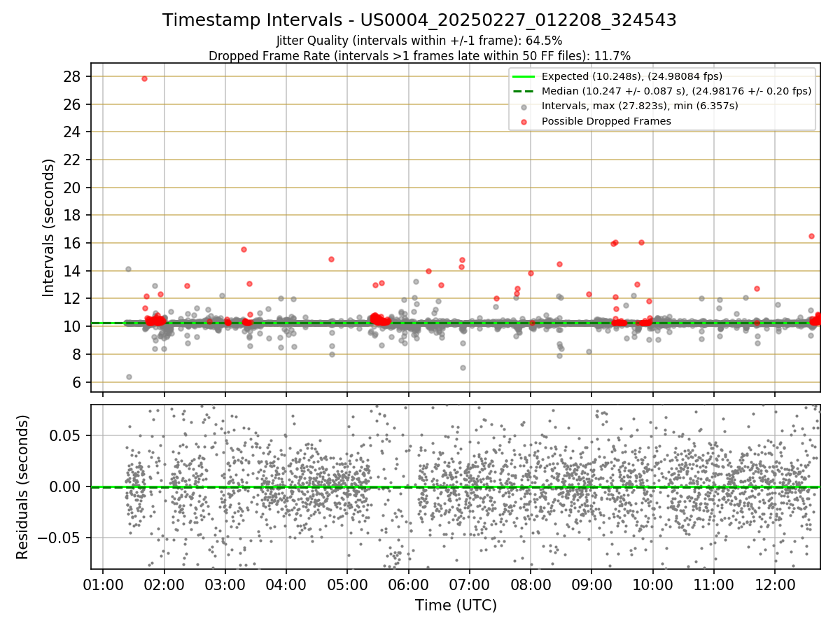The width and height of the screenshot is (840, 630).
Task: Click the x-axis tick label "08:00"
Action: pyautogui.click(x=531, y=584)
